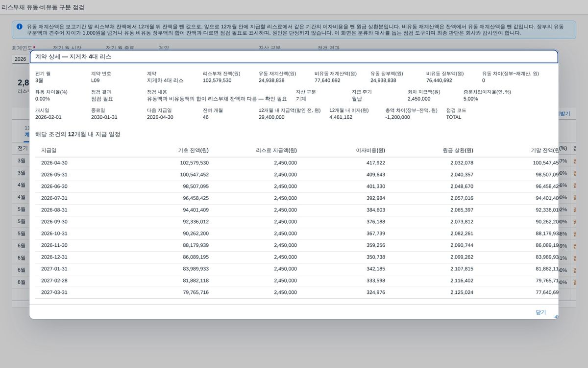The image size is (588, 368).
Task: Click the 유동 재계산액 value 24,938,838
Action: coord(271,80)
